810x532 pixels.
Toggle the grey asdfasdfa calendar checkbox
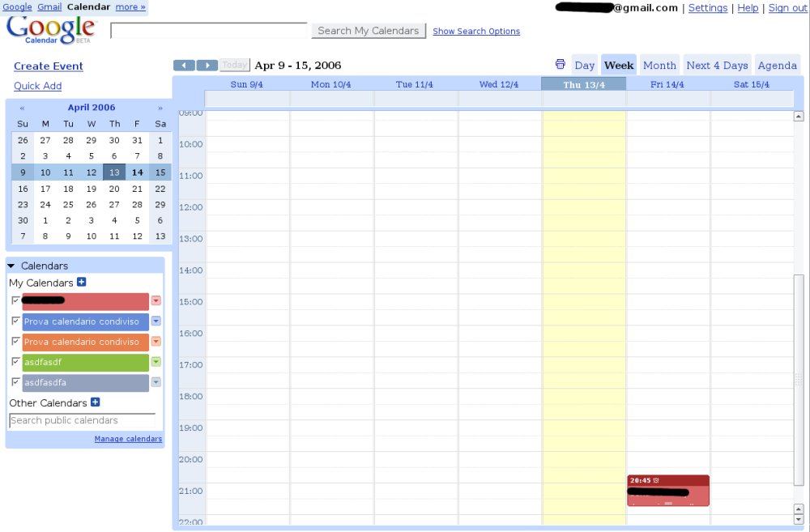pyautogui.click(x=15, y=381)
